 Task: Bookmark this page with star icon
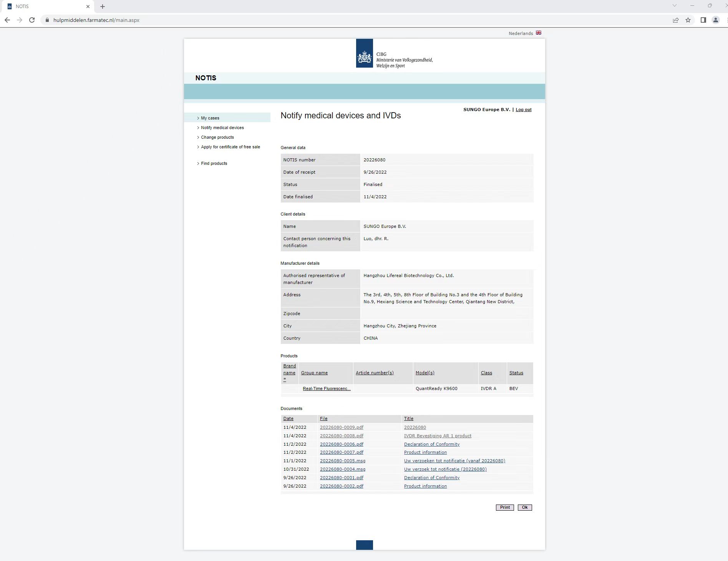click(x=688, y=20)
